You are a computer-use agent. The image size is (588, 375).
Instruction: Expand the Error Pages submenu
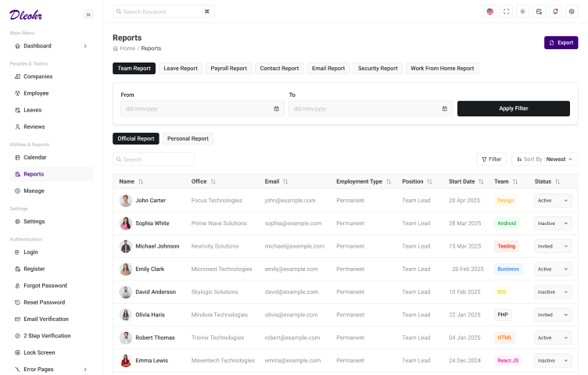pyautogui.click(x=85, y=370)
